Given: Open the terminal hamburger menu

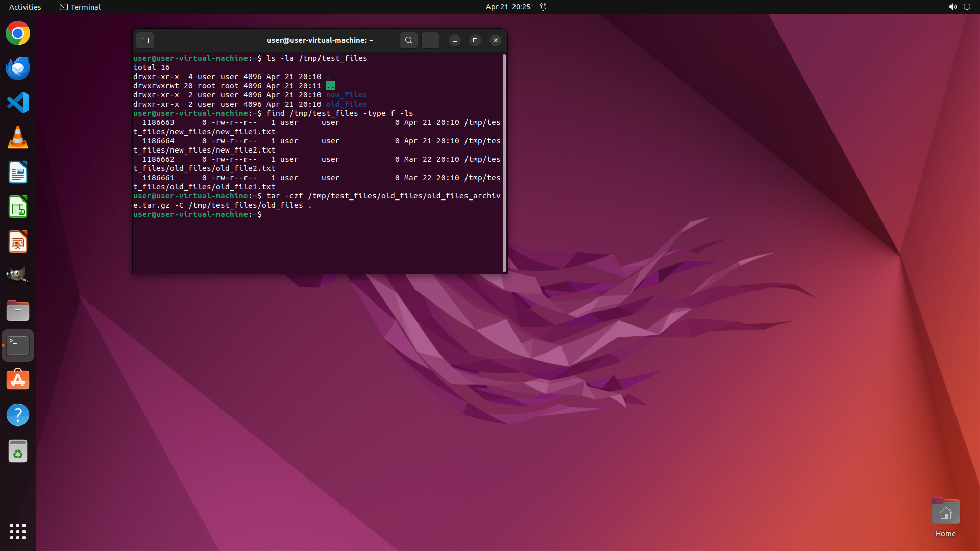Looking at the screenshot, I should point(430,40).
